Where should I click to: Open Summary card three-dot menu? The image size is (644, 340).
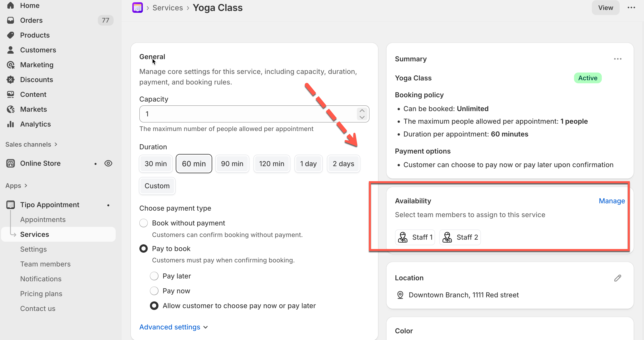pos(617,59)
